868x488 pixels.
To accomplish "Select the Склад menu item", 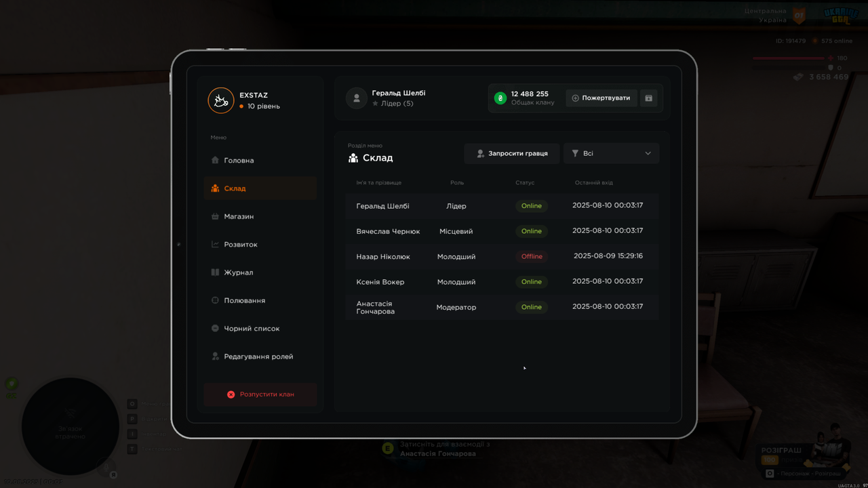I will pos(260,188).
